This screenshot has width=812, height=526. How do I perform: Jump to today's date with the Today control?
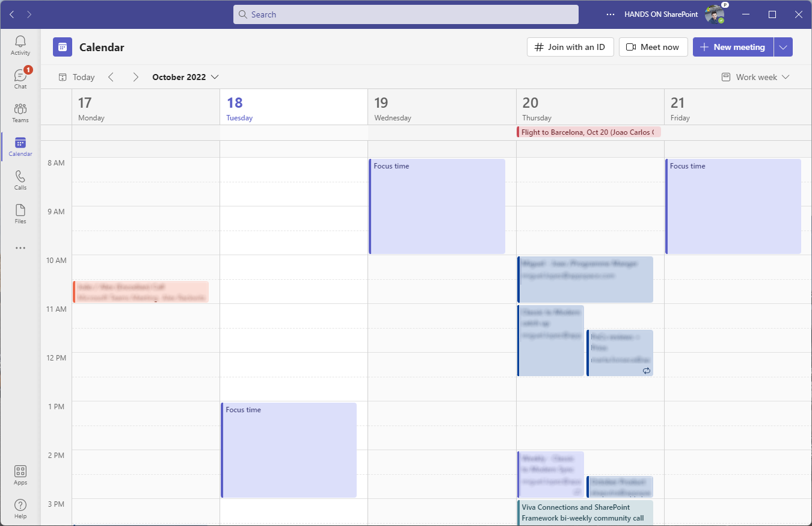pyautogui.click(x=76, y=77)
